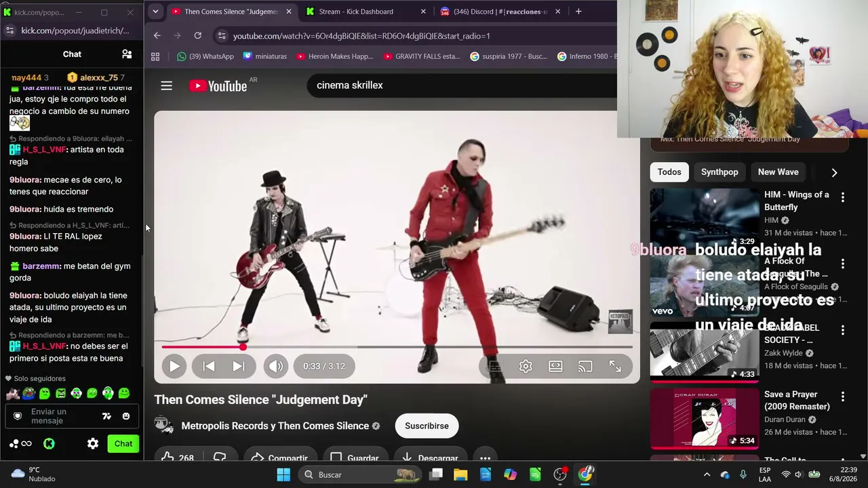Switch to the Discord browser tab

tap(500, 12)
